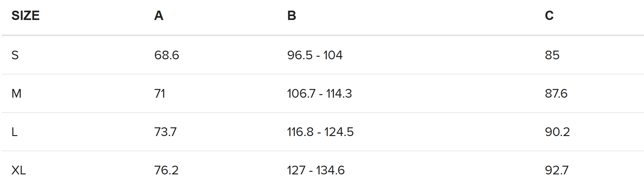Viewport: 644px width, 186px height.
Task: Click the SIZE column header
Action: [25, 15]
